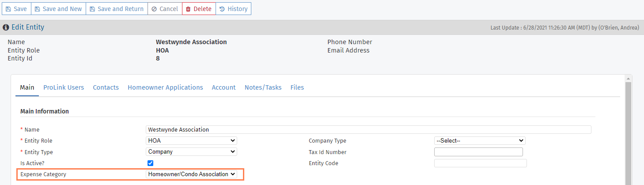Click Save and Return button
The width and height of the screenshot is (644, 185).
point(116,9)
